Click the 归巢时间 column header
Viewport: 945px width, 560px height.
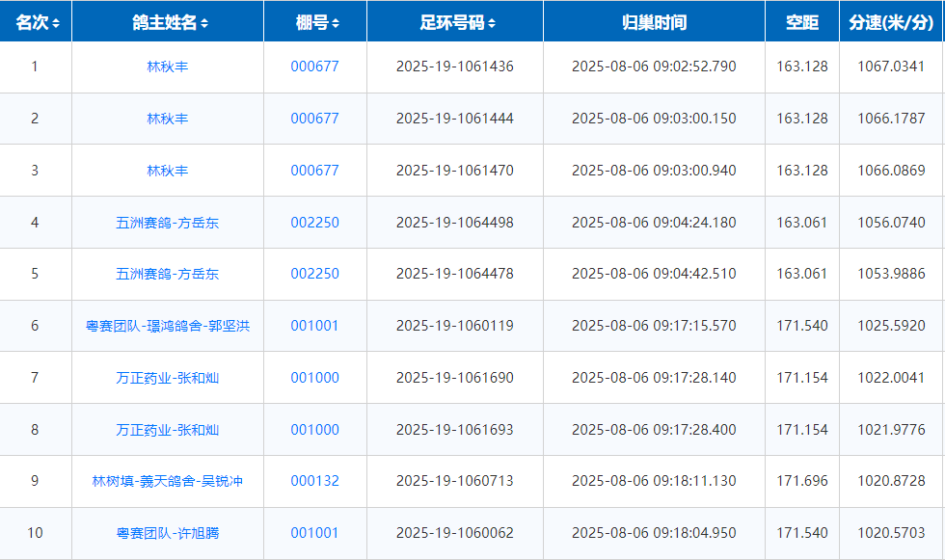[654, 22]
